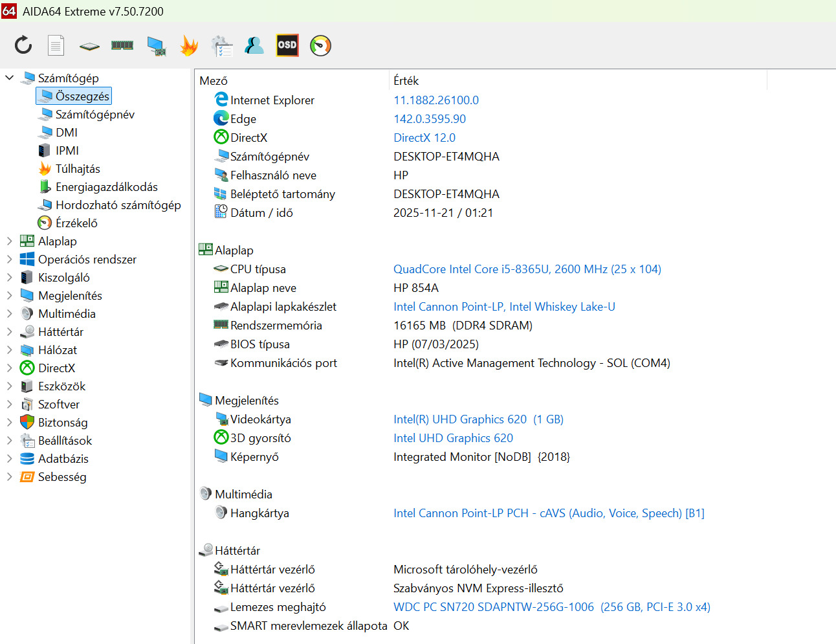Open the Edge version link 142.0.3595.90
The image size is (836, 644).
[x=430, y=118]
